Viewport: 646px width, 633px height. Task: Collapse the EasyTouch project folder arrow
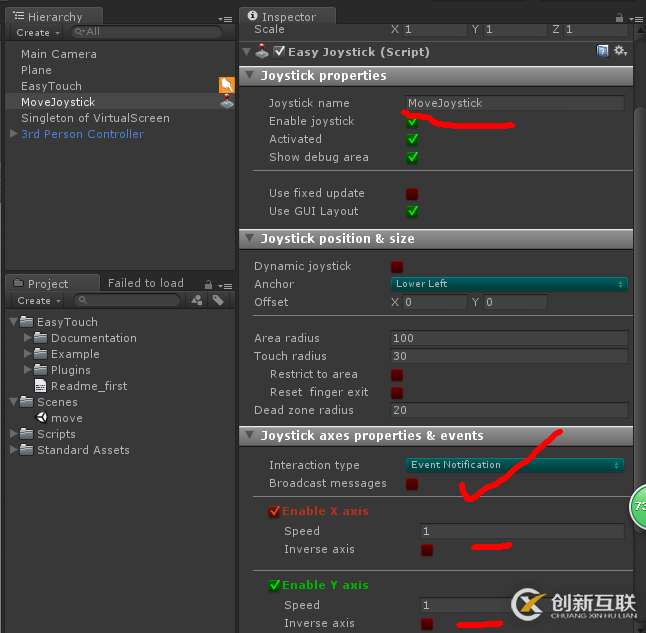[13, 321]
